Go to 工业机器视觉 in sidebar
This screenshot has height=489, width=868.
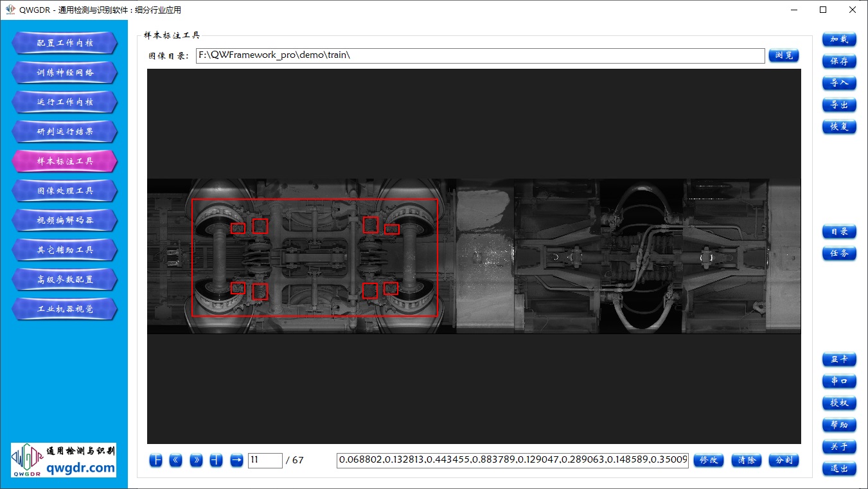click(x=64, y=309)
